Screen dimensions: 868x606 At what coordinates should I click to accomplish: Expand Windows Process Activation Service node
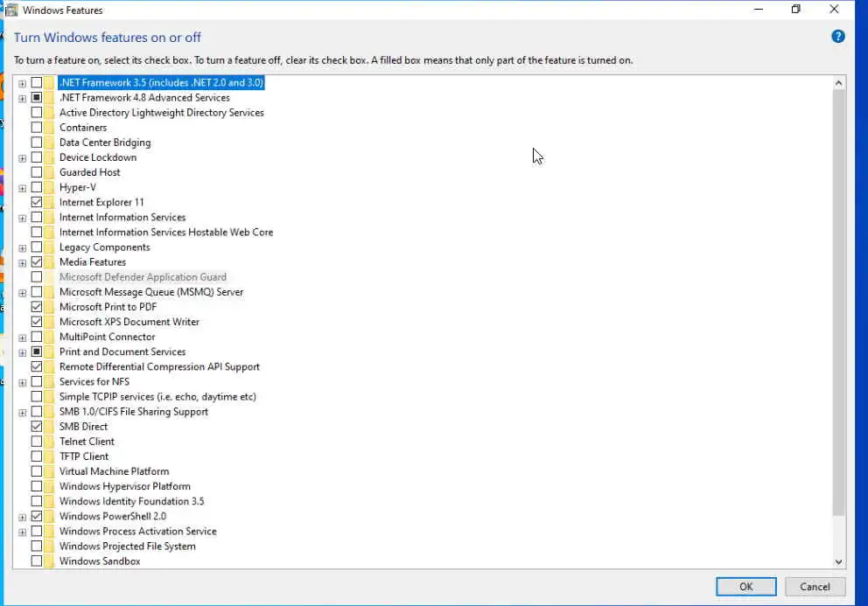(22, 532)
